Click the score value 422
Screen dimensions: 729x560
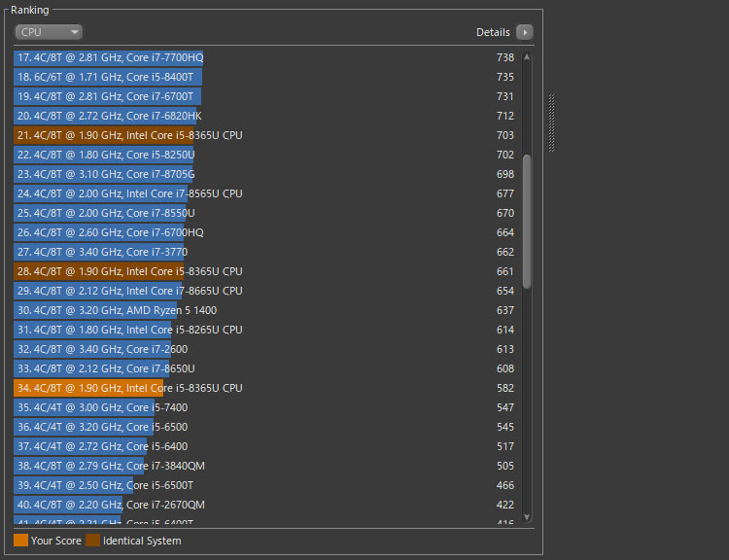click(x=504, y=505)
